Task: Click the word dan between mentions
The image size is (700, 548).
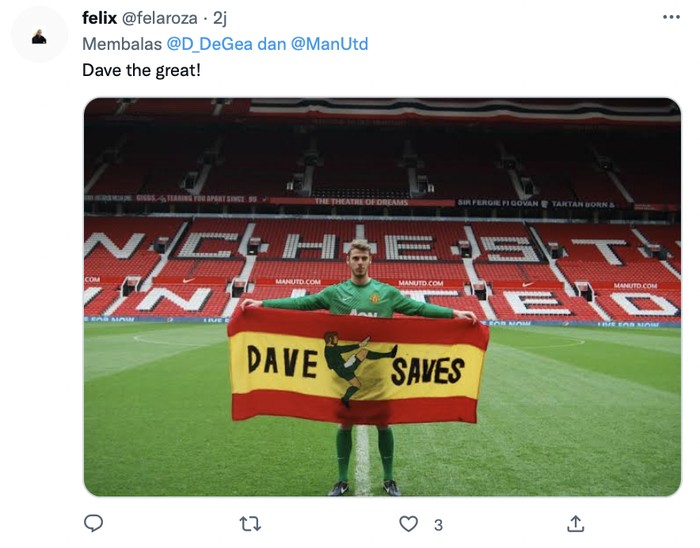Action: point(272,44)
